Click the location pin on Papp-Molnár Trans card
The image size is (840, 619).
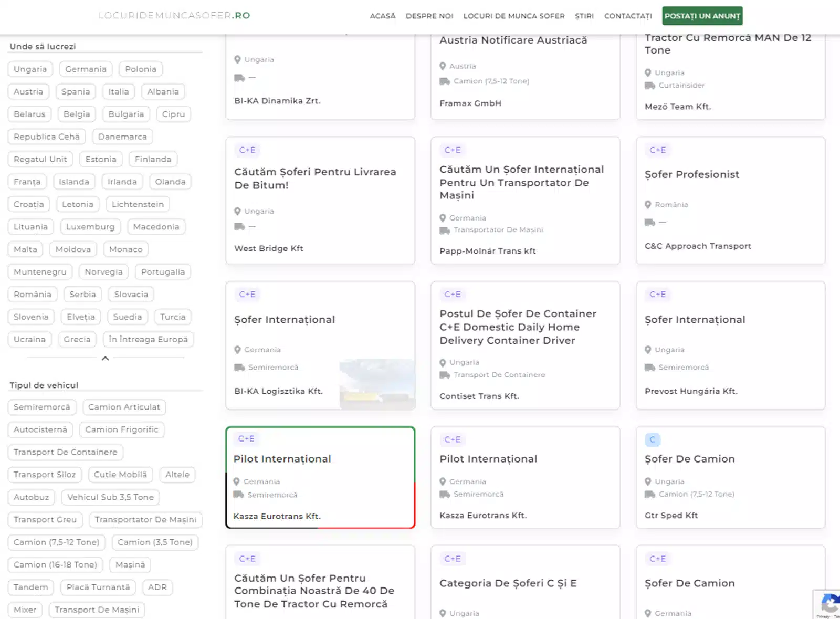coord(443,218)
